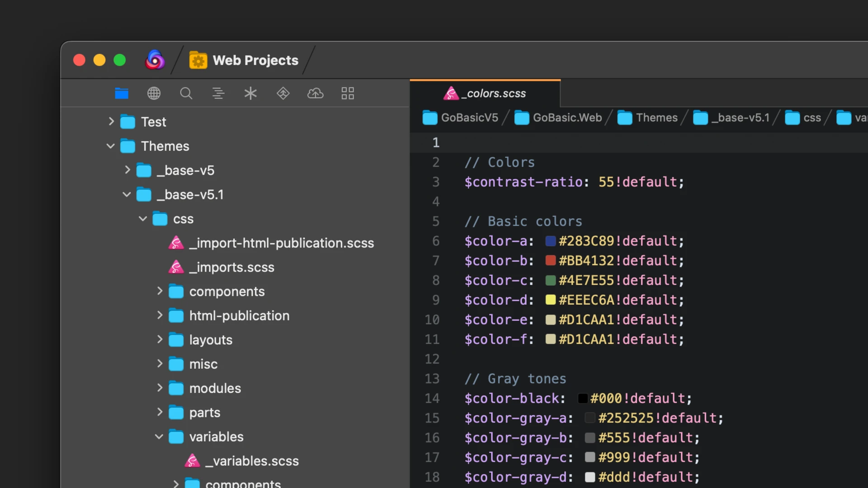Select the _colors.scss editor tab
Screen dimensions: 868x488
[485, 94]
